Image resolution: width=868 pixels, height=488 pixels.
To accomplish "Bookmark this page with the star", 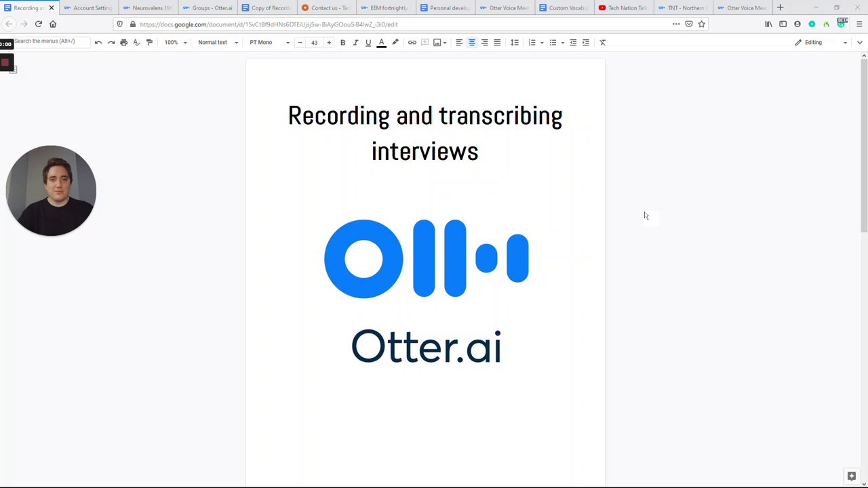I will (701, 24).
